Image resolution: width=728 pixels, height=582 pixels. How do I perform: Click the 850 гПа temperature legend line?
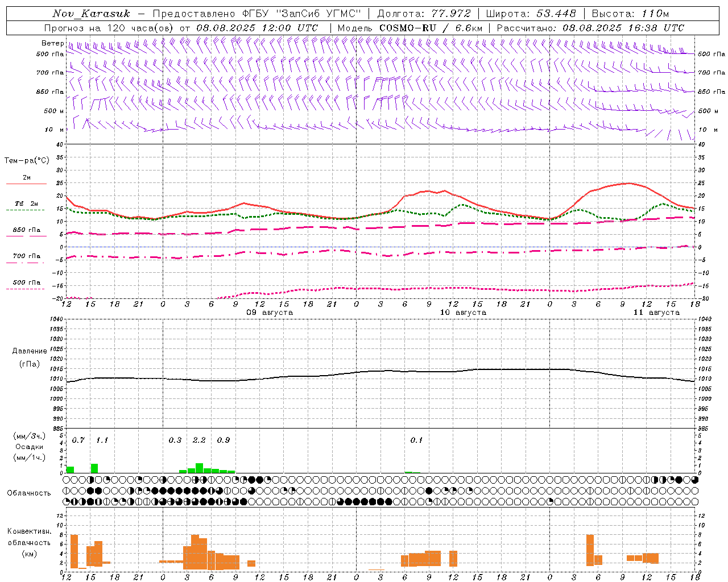click(x=26, y=236)
